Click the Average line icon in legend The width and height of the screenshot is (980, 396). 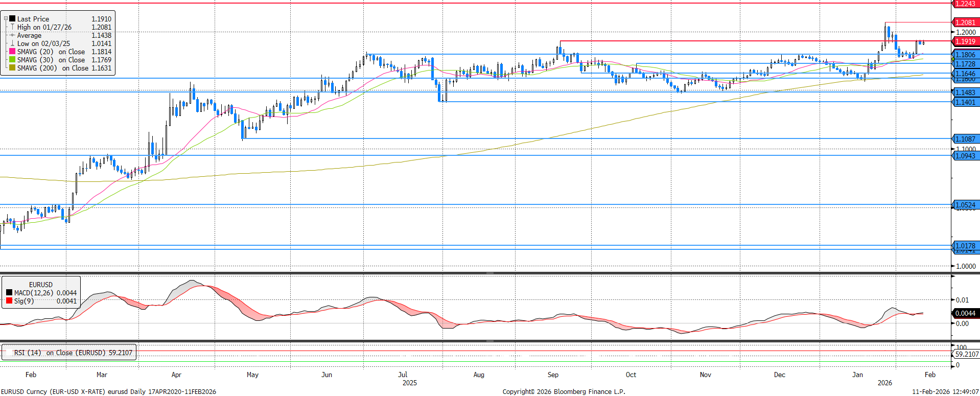[x=12, y=35]
